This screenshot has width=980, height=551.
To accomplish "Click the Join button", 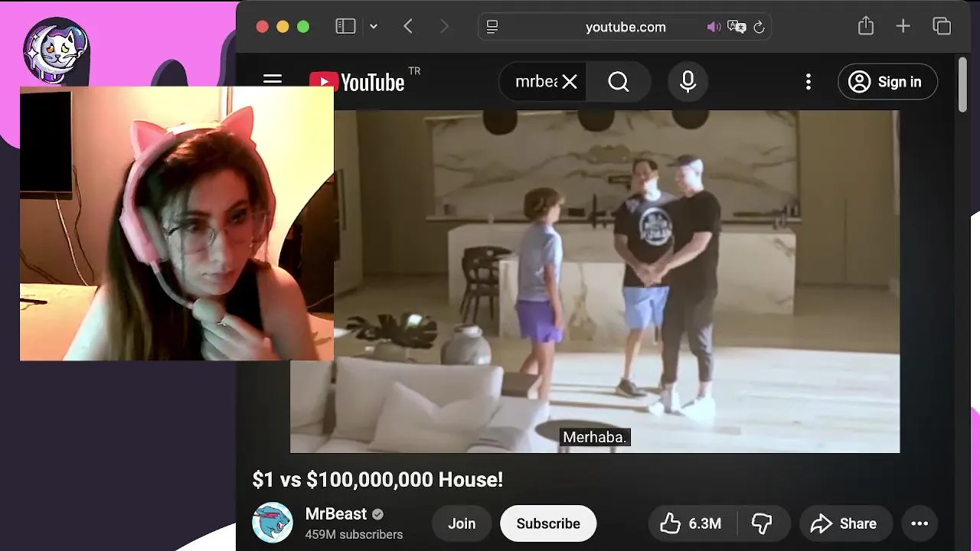I will [x=462, y=523].
